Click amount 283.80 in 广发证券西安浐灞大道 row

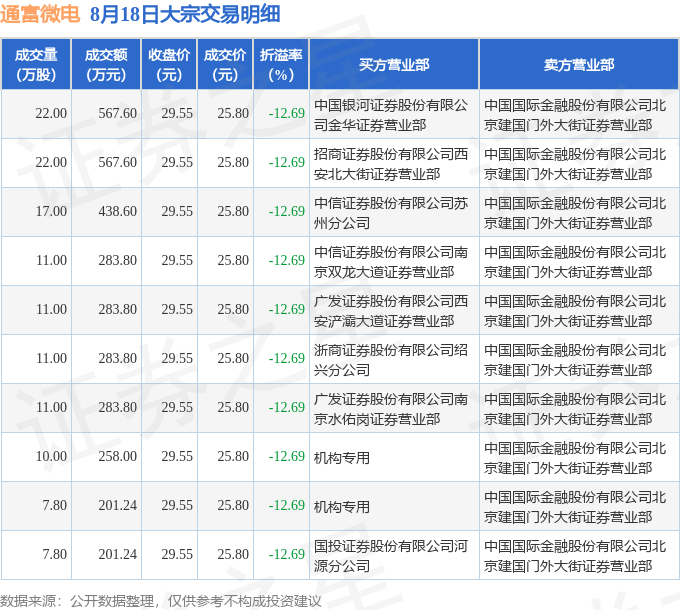click(118, 309)
